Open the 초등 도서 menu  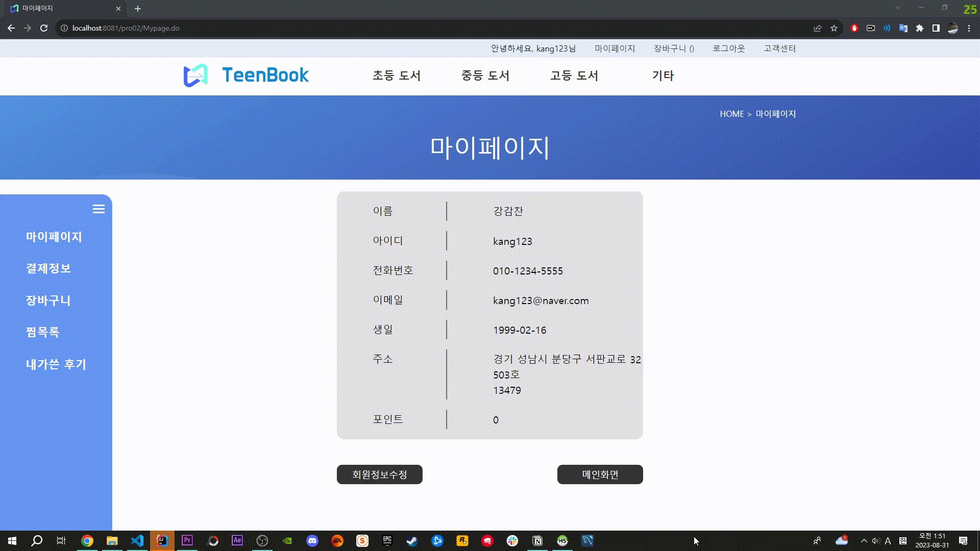coord(396,76)
